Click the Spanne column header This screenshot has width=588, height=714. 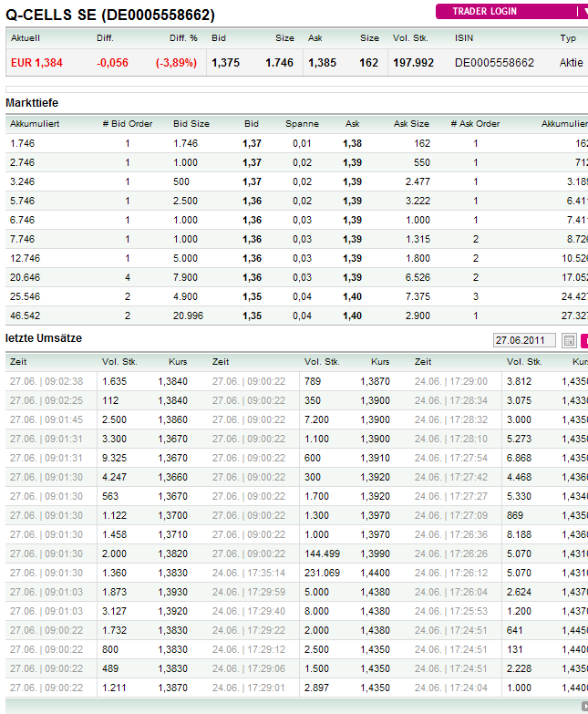coord(302,124)
